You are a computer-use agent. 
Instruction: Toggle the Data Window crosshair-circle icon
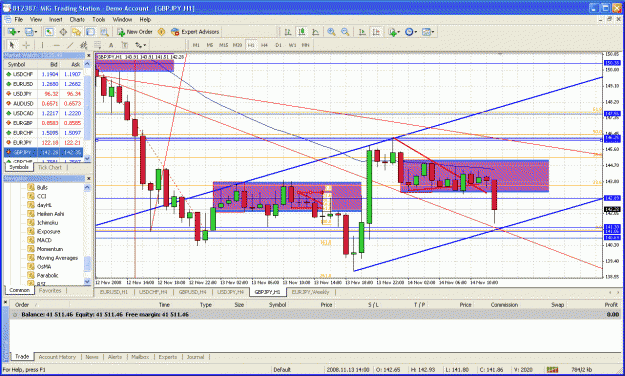(x=63, y=31)
